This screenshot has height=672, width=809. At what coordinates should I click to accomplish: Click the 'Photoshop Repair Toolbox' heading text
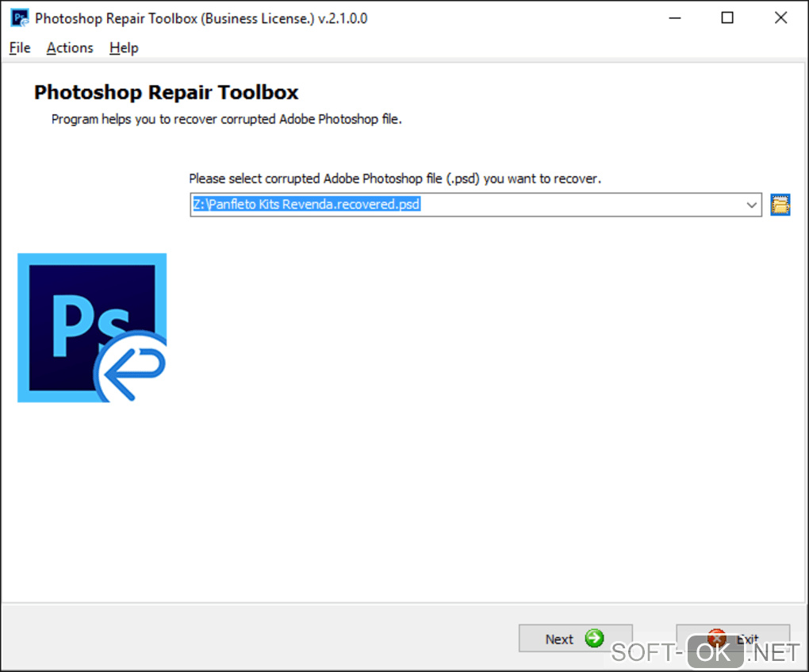point(166,92)
